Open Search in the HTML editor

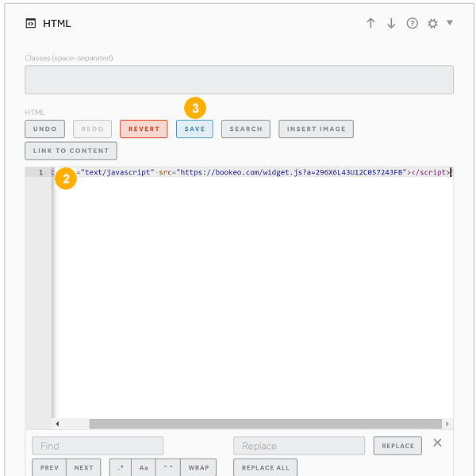[x=246, y=129]
